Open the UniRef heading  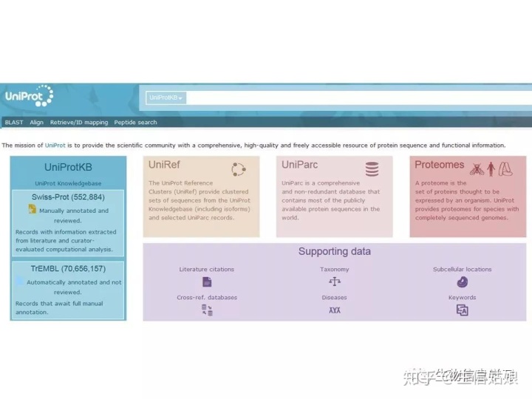coord(164,165)
